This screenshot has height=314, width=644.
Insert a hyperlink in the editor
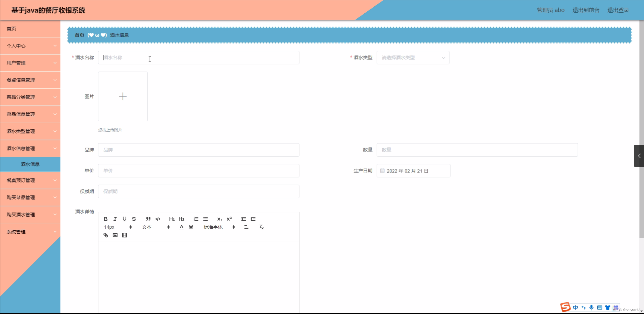105,235
